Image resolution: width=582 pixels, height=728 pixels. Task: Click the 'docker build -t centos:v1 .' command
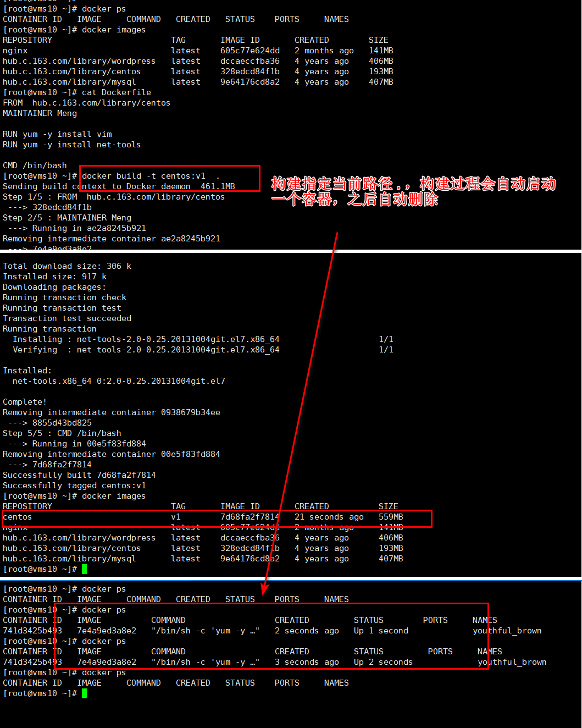tap(151, 176)
